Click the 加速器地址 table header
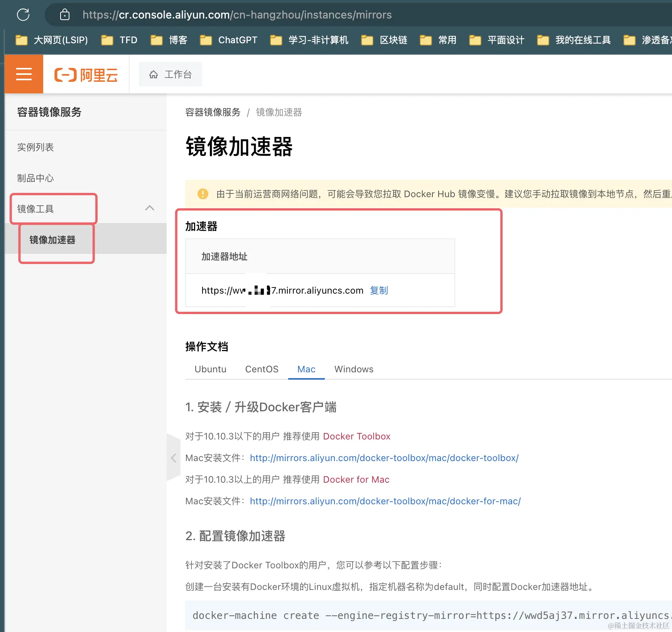 [x=224, y=256]
